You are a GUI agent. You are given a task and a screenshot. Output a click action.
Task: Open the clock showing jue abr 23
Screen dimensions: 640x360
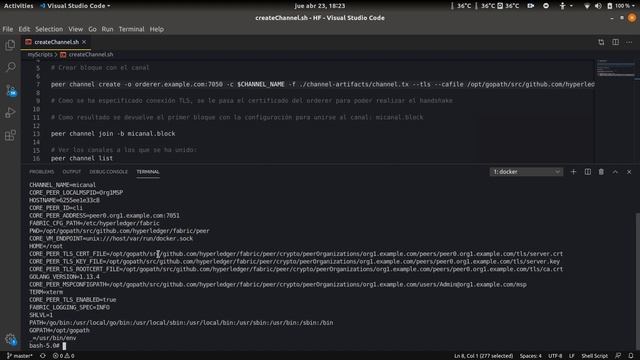tap(320, 6)
